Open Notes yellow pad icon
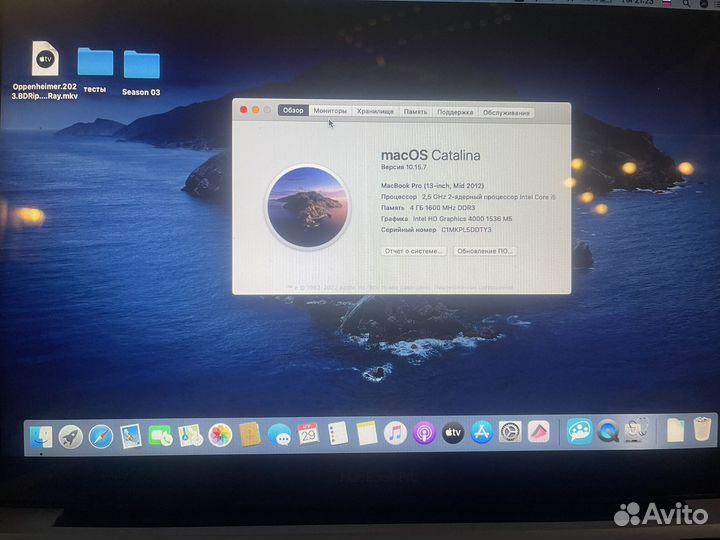 367,433
